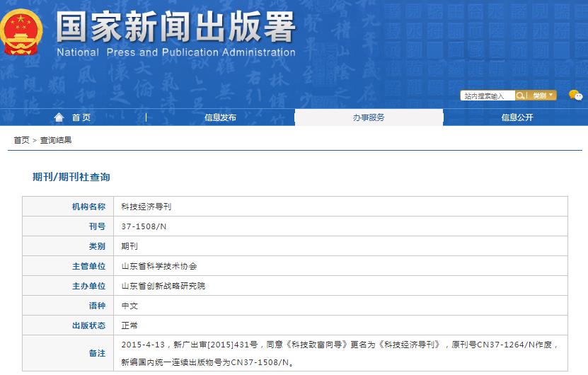Click the 期刊/期刊社查询 section heading

[x=71, y=177]
